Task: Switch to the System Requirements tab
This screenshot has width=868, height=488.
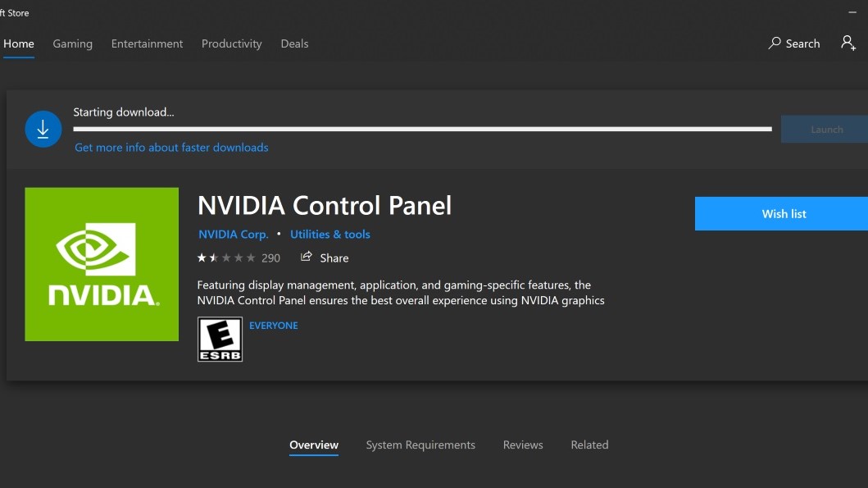Action: coord(420,445)
